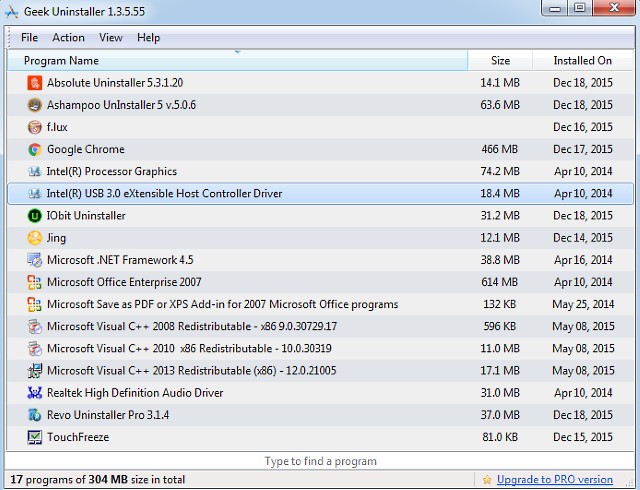This screenshot has width=640, height=490.
Task: Click the star icon beside Upgrade link
Action: point(487,479)
